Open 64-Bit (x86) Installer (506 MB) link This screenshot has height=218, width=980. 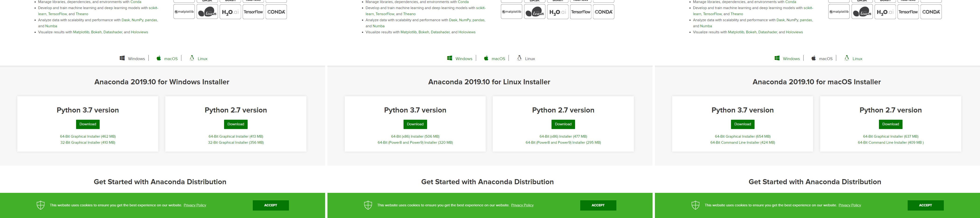coord(415,136)
